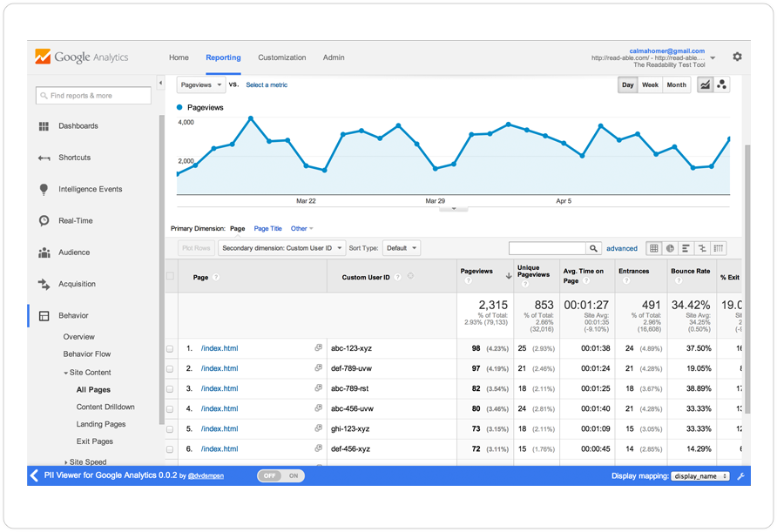Open row 1 /index.html in new window icon

click(x=319, y=347)
